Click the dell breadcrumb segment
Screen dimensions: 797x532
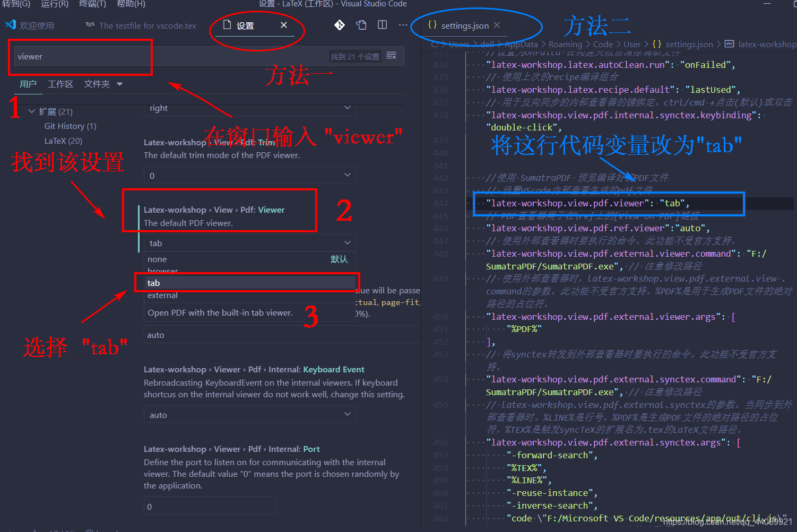click(487, 44)
